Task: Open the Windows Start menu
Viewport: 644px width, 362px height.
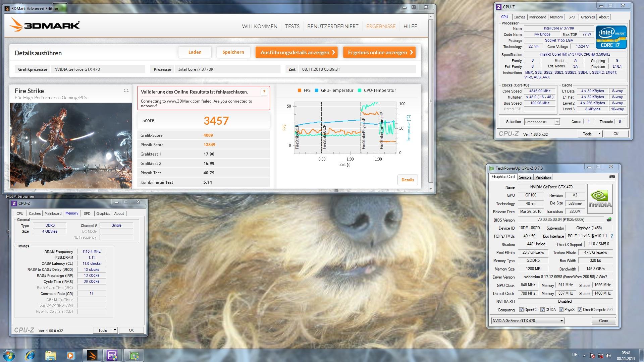Action: point(9,355)
